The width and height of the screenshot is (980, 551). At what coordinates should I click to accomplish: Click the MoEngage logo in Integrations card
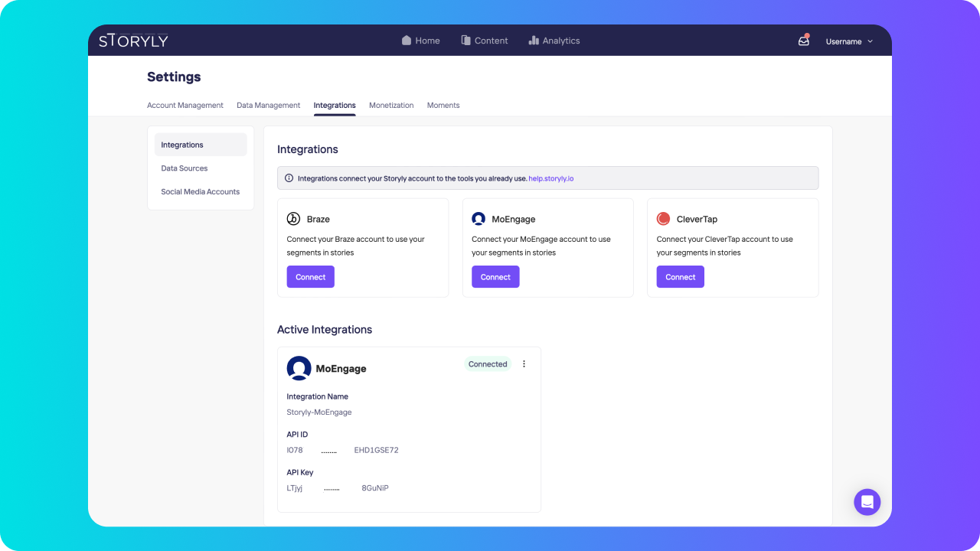click(479, 219)
